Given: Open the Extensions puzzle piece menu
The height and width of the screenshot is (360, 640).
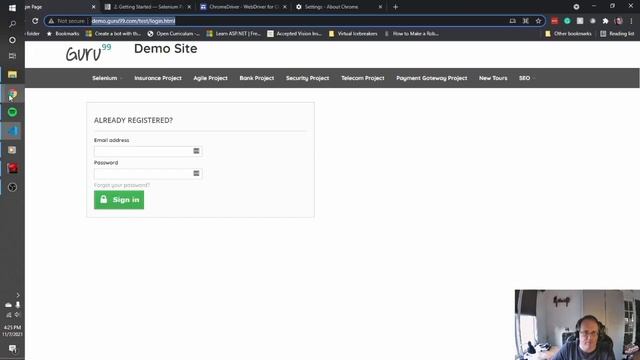Looking at the screenshot, I should pyautogui.click(x=605, y=21).
